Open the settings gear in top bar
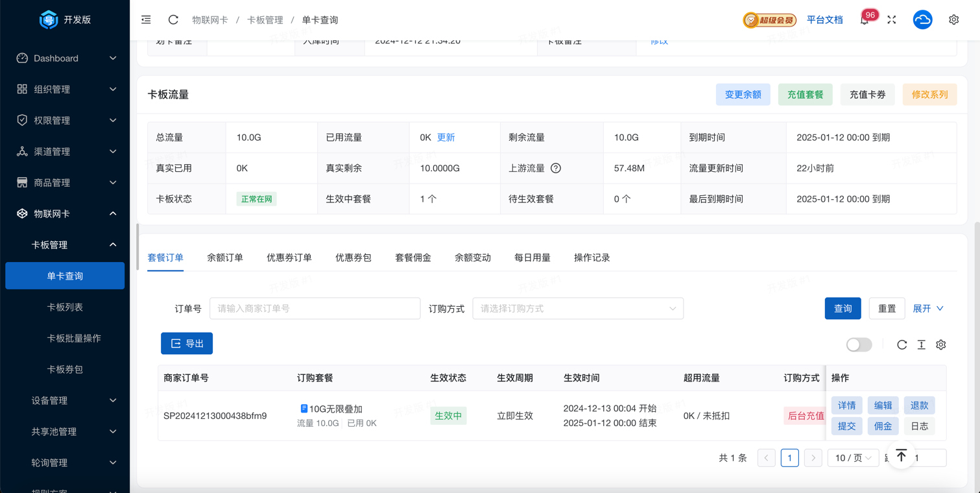Image resolution: width=980 pixels, height=493 pixels. pyautogui.click(x=953, y=20)
